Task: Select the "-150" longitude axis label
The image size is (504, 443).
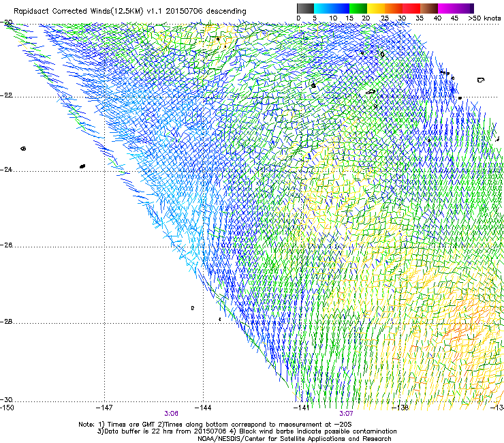Action: coord(7,408)
